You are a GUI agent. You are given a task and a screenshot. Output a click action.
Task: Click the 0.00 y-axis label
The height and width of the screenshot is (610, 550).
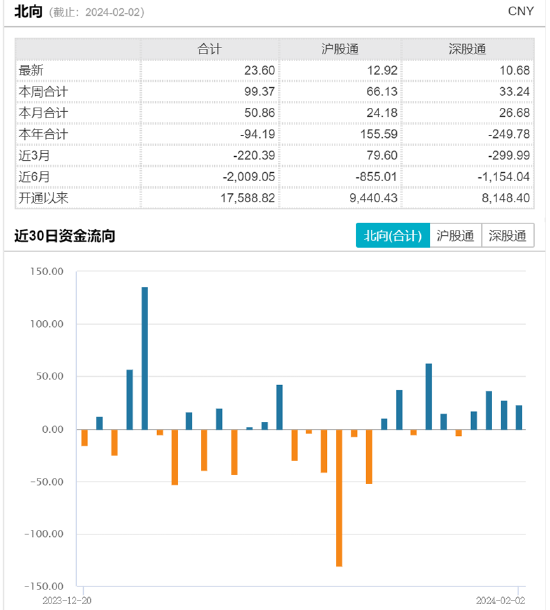[53, 429]
